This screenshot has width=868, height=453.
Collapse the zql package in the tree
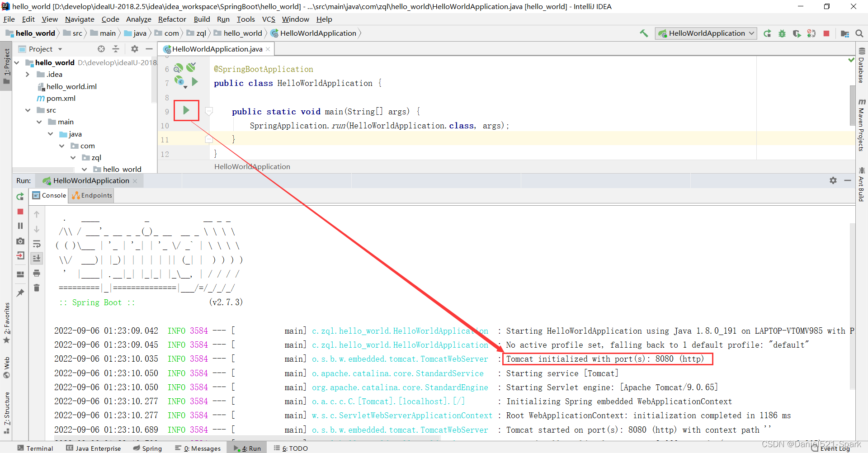click(x=73, y=157)
